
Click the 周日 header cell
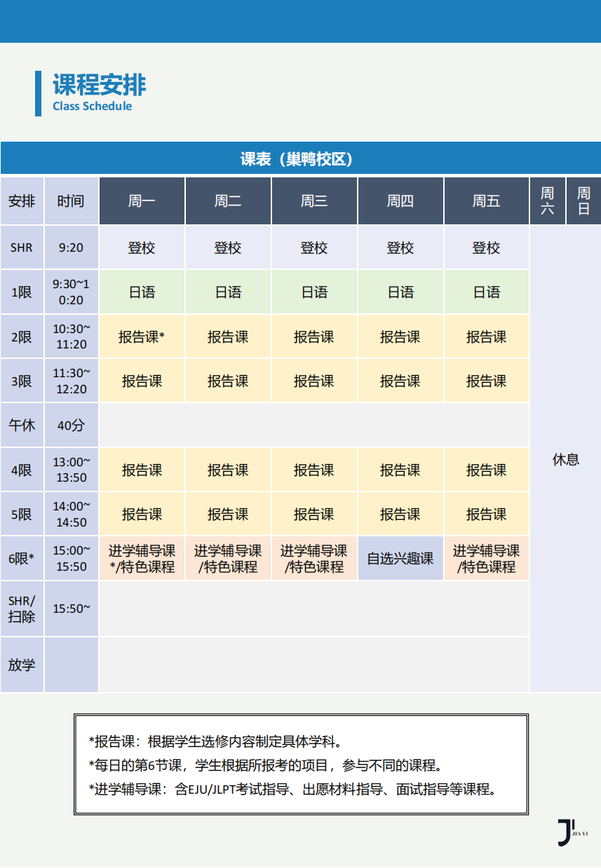tap(583, 201)
